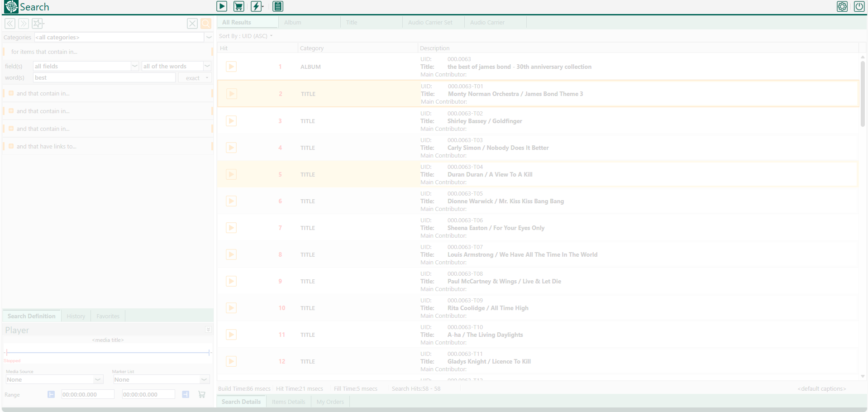Set range start marker button in Player
Screen dimensions: 868x412
pyautogui.click(x=51, y=394)
